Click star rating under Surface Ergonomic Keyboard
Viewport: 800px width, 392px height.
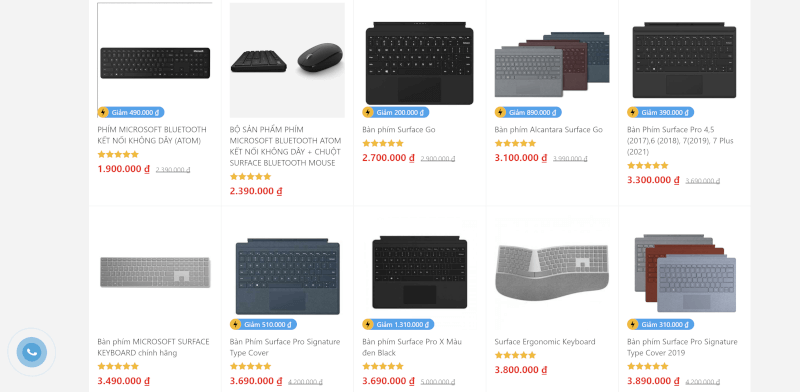(515, 355)
